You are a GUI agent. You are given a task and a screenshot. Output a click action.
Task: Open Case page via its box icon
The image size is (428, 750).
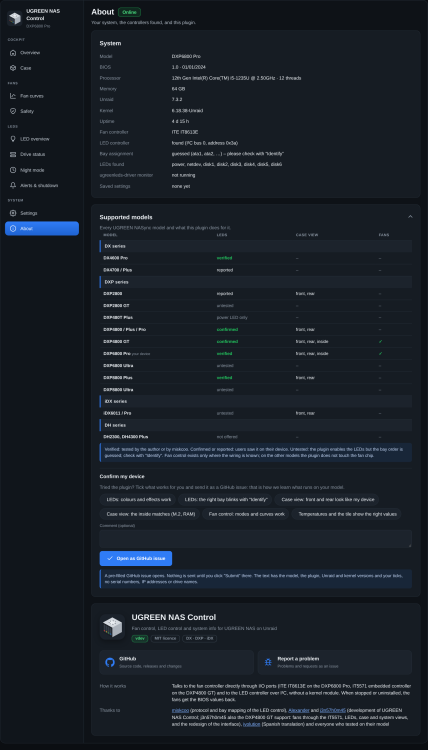coord(13,68)
